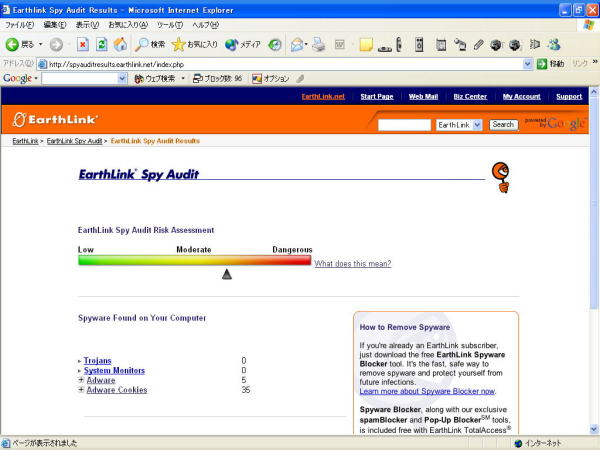Click the vertical scrollbar thumb
600x450 pixels.
(x=594, y=203)
